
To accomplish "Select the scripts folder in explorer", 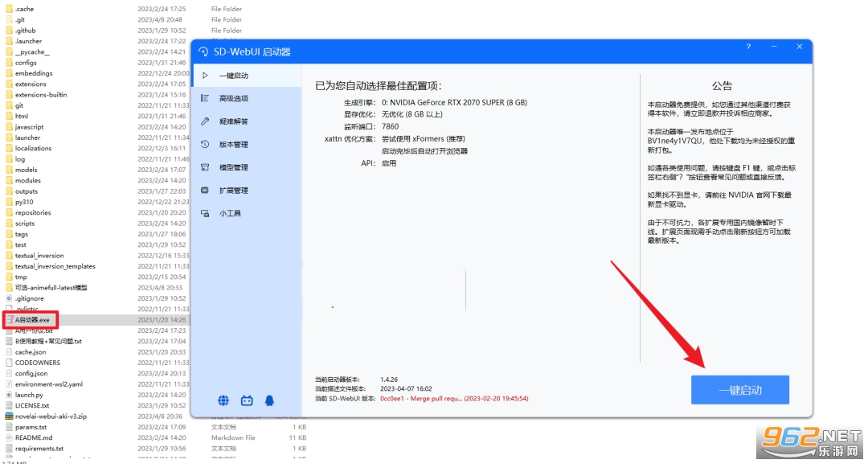I will [x=25, y=223].
